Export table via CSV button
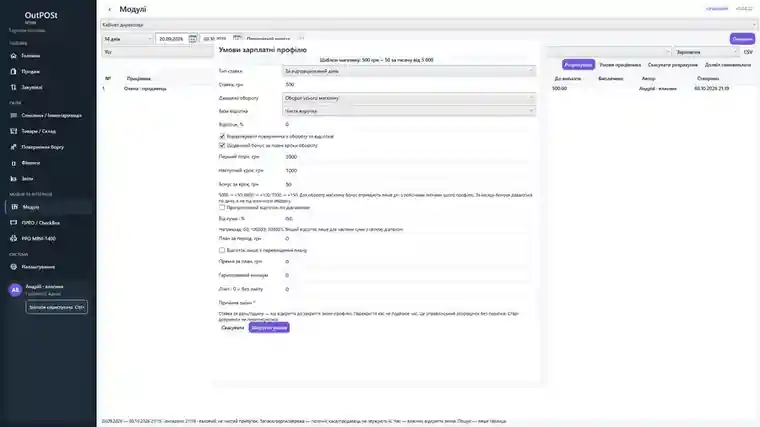The width and height of the screenshot is (760, 427). tap(748, 52)
